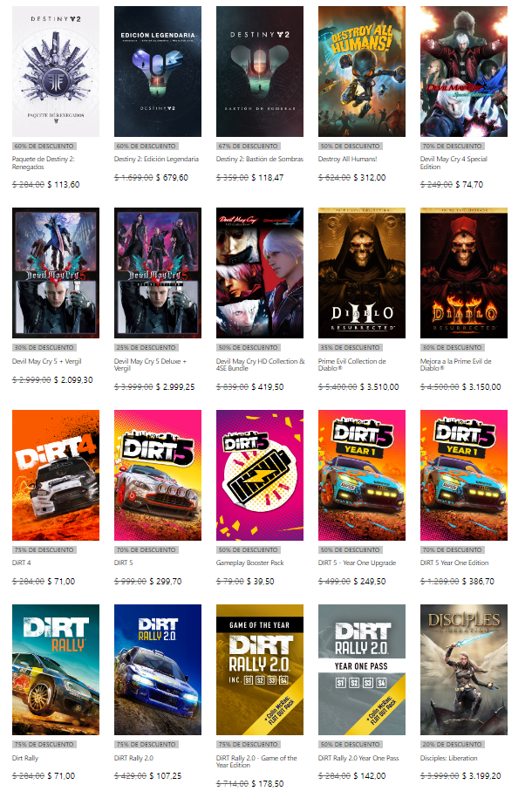Open the Destroy All Humans! cover image
The image size is (532, 798).
361,72
